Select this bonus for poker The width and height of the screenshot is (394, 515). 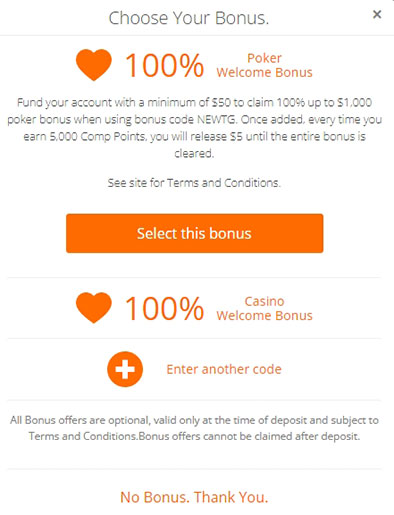pyautogui.click(x=194, y=233)
